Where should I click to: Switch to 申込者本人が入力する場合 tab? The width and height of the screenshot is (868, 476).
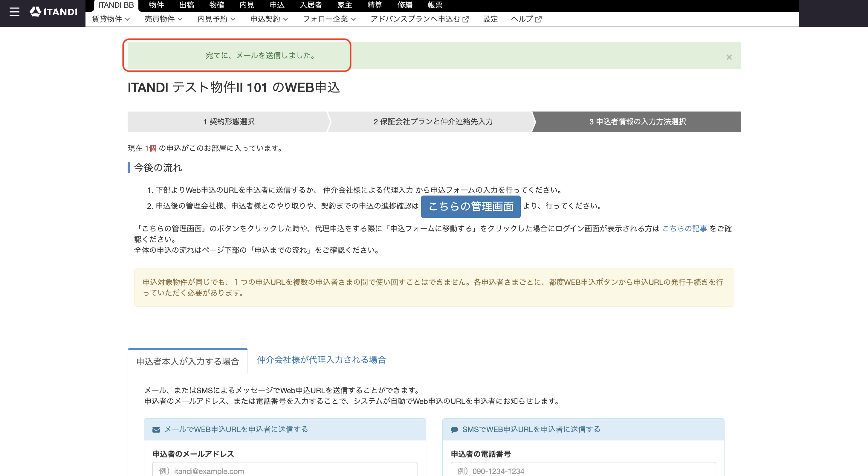188,361
